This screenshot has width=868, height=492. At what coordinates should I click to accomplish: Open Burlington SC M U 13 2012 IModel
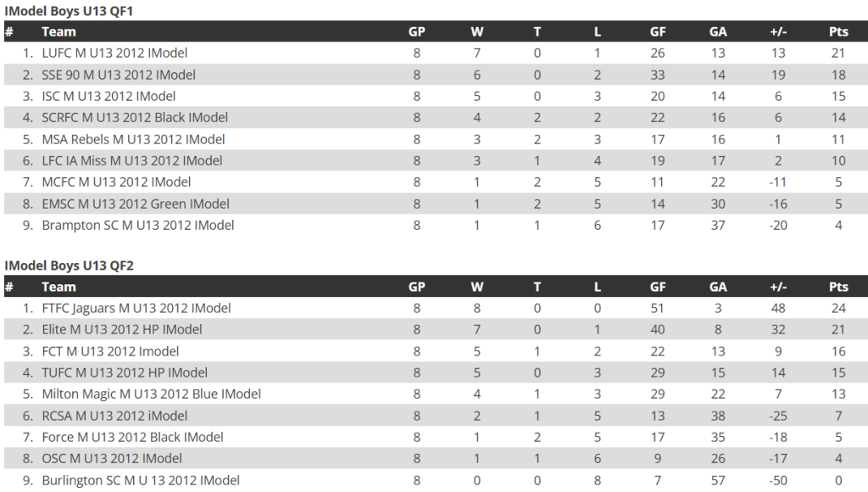[x=141, y=480]
